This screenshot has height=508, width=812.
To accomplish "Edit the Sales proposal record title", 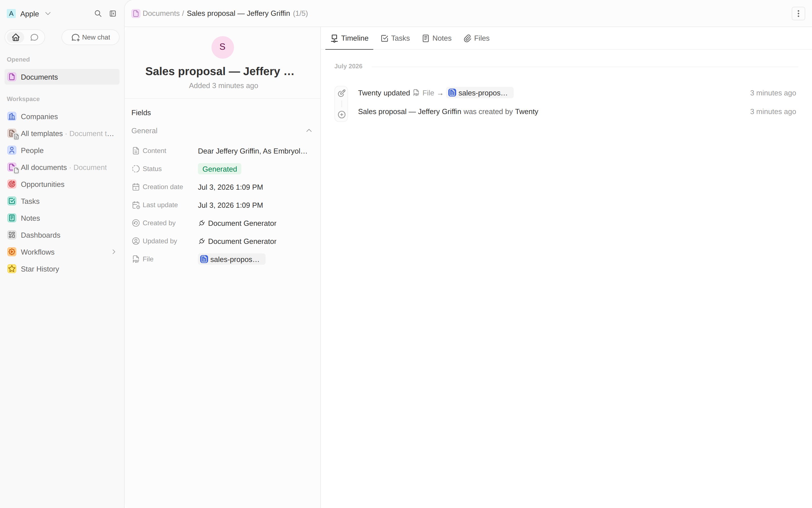I will click(x=220, y=71).
